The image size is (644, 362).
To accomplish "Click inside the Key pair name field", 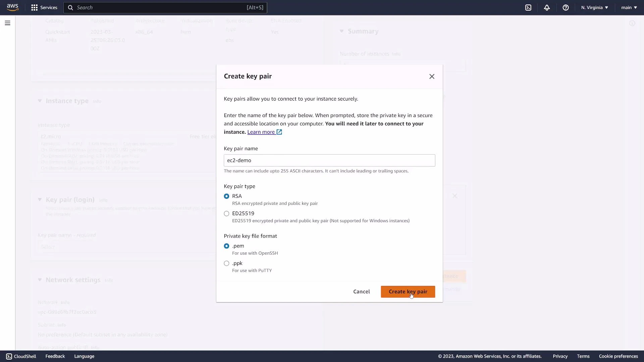I will pyautogui.click(x=329, y=160).
